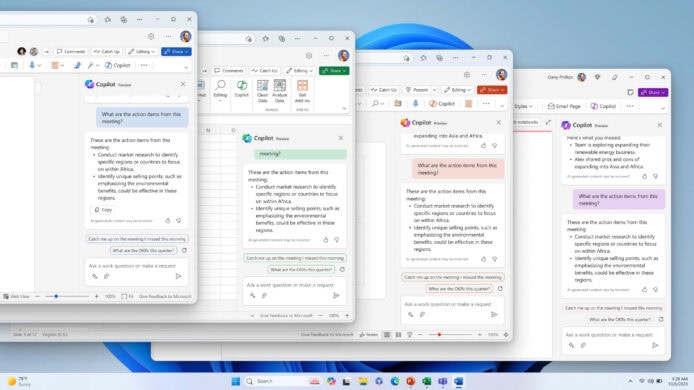
Task: Like the response in the Excel Copilot pane
Action: pyautogui.click(x=326, y=239)
